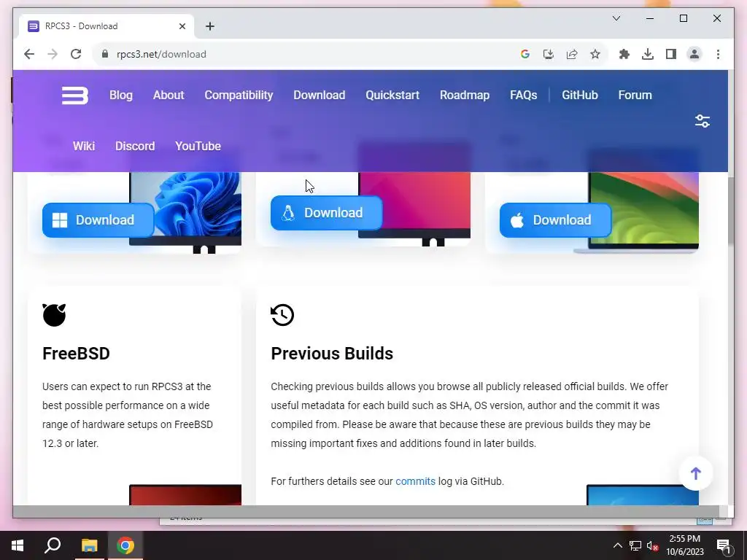This screenshot has width=747, height=560.
Task: Click the scroll-to-top arrow button
Action: click(695, 473)
